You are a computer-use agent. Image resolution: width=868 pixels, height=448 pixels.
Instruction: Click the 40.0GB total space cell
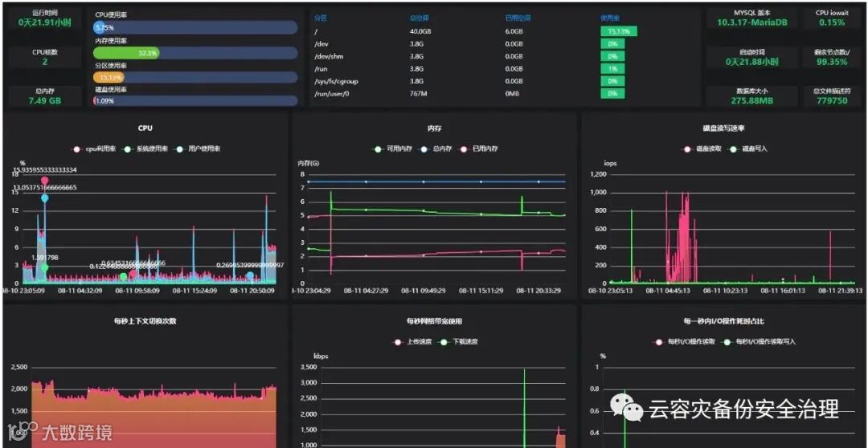click(420, 31)
